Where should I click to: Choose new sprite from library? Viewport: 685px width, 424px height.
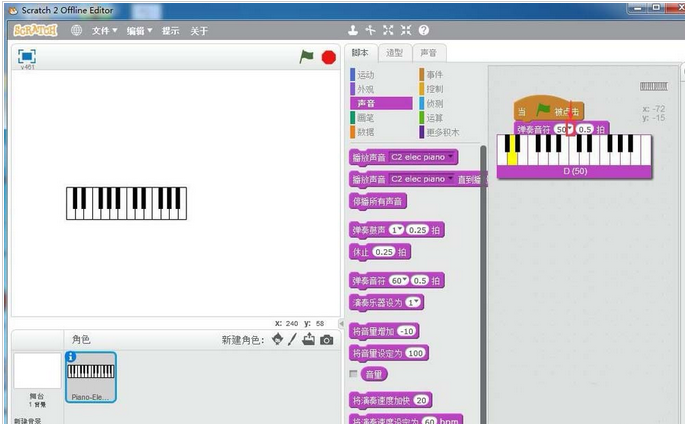(277, 339)
